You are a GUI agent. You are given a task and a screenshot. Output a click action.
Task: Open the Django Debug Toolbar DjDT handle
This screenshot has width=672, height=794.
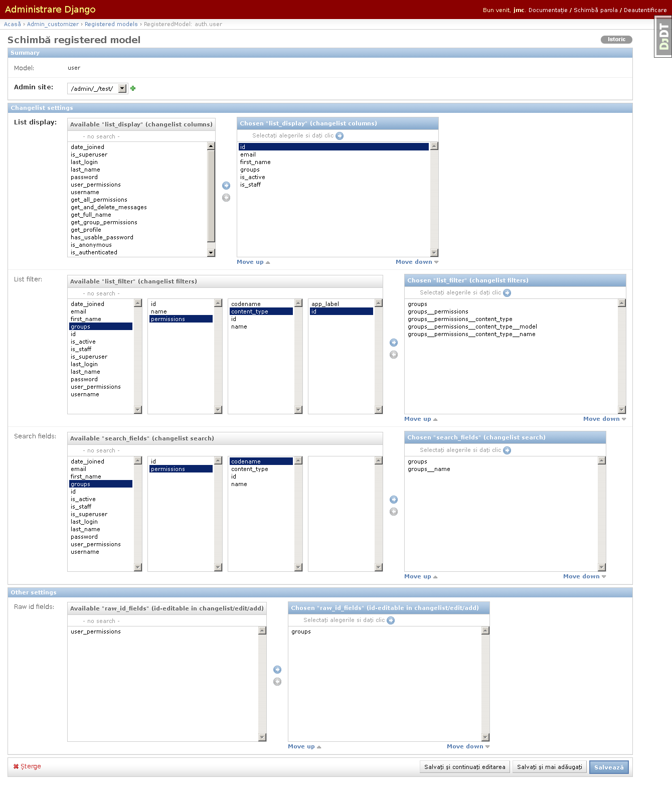pyautogui.click(x=663, y=37)
